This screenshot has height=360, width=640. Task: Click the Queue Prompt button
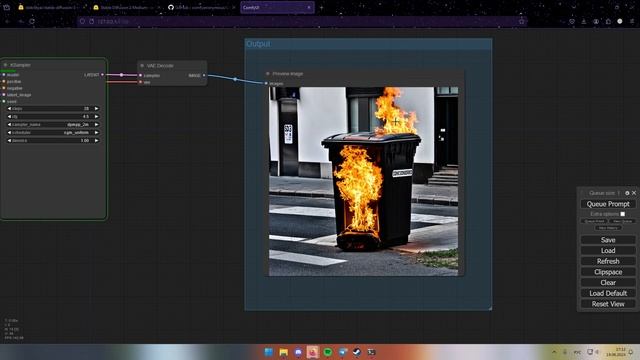click(608, 204)
